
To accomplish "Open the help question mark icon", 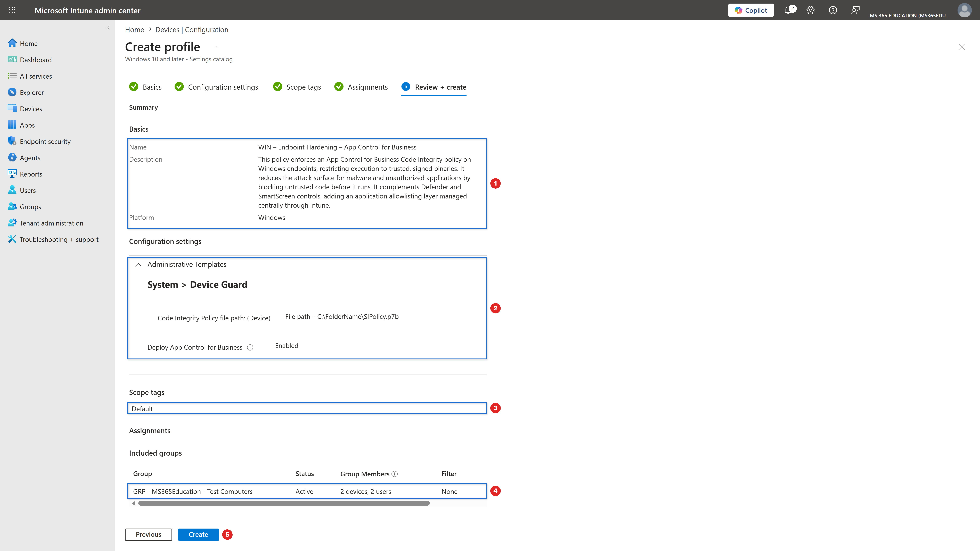I will pyautogui.click(x=833, y=10).
